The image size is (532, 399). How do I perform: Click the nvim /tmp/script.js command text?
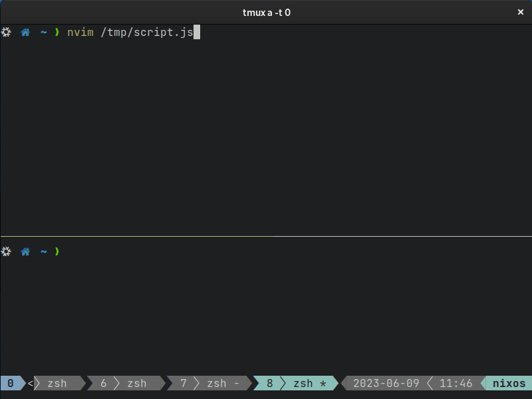tap(130, 32)
